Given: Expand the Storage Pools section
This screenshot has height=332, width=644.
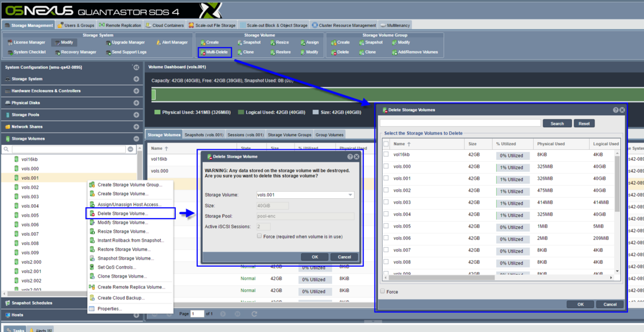Looking at the screenshot, I should pos(137,115).
